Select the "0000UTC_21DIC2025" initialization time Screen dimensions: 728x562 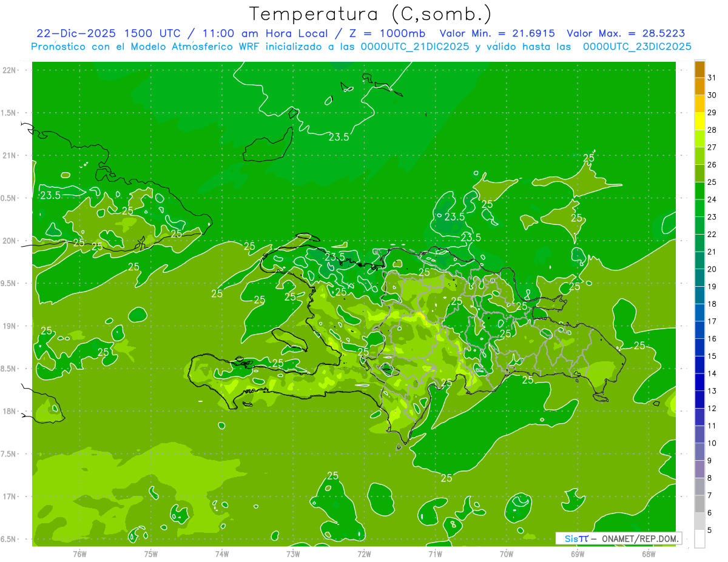pos(416,47)
